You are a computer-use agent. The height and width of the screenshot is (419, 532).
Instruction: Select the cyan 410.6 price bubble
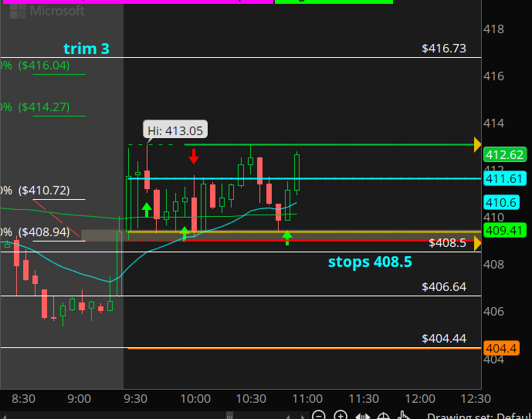[x=501, y=202]
